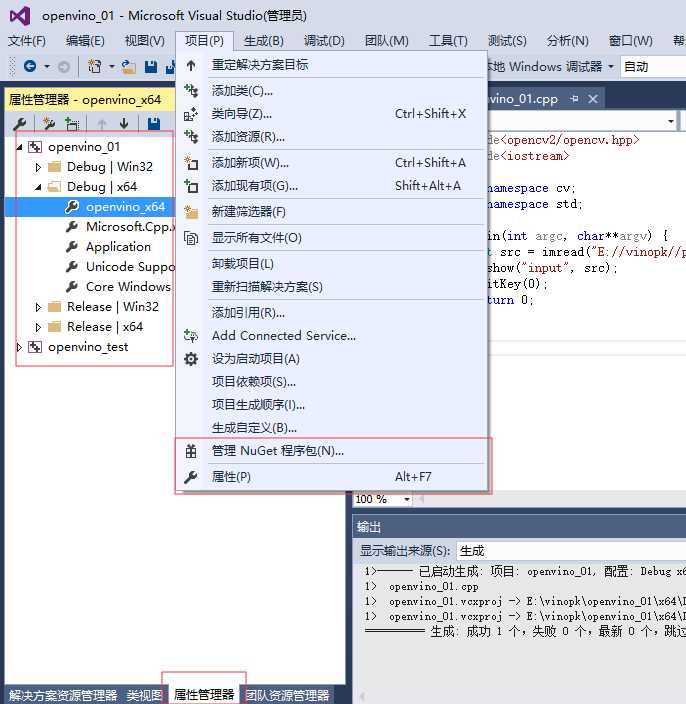Image resolution: width=686 pixels, height=704 pixels.
Task: Switch to 类视图 bottom tab
Action: pyautogui.click(x=144, y=695)
